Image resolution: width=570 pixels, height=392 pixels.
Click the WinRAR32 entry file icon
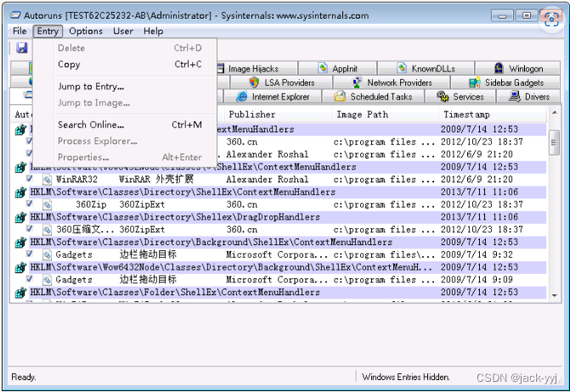(47, 179)
